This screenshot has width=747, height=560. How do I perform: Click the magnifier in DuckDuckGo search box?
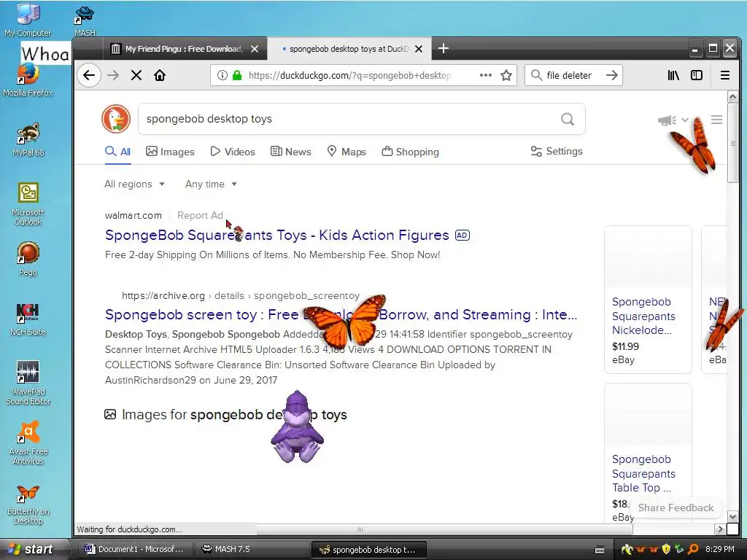point(568,119)
